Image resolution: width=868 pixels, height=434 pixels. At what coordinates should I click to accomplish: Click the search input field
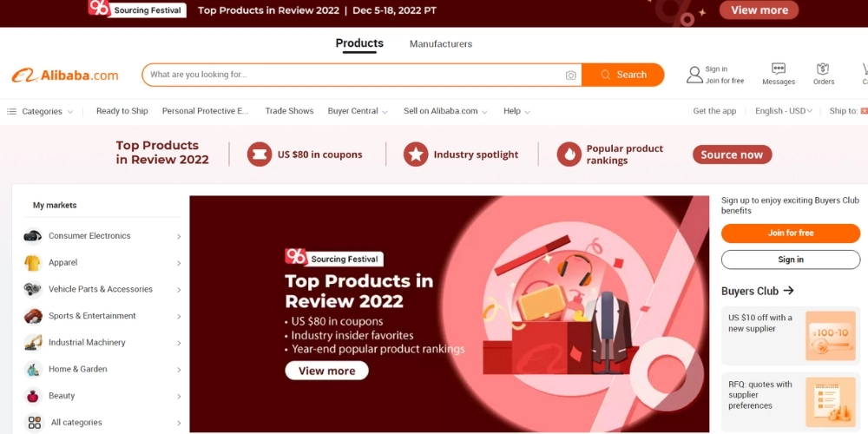[354, 75]
